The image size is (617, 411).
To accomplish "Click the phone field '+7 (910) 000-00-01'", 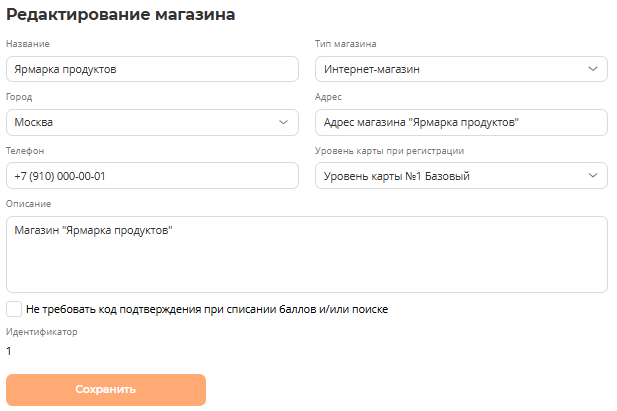I will point(152,176).
